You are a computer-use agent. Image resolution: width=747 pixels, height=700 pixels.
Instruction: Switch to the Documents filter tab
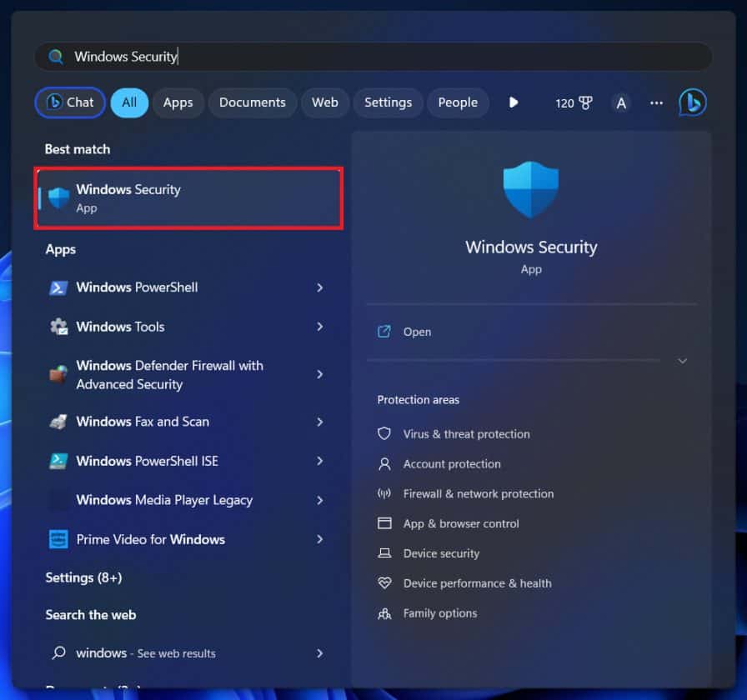pyautogui.click(x=252, y=102)
